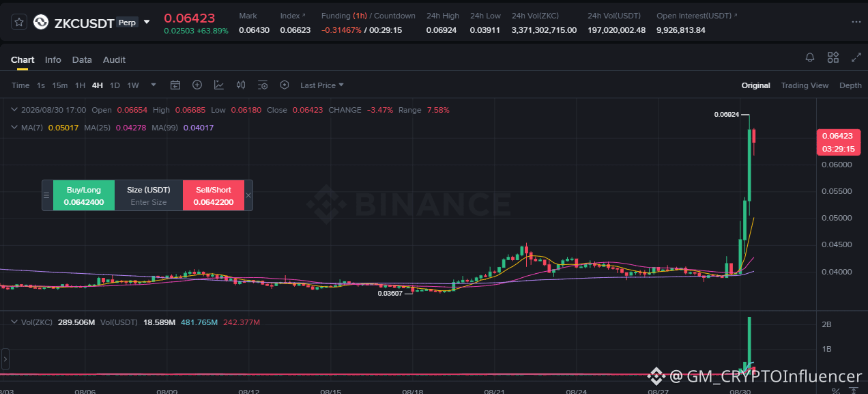Switch to the Audit tab
868x394 pixels.
click(x=114, y=60)
